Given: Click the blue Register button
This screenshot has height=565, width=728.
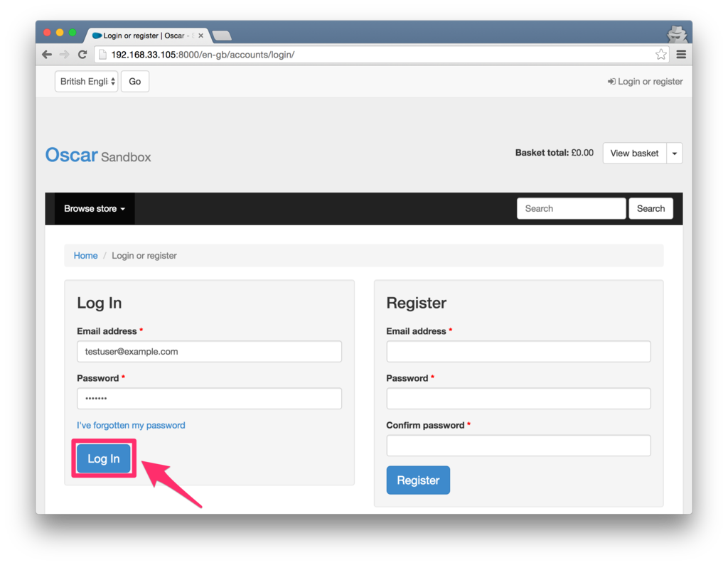Looking at the screenshot, I should pos(418,480).
